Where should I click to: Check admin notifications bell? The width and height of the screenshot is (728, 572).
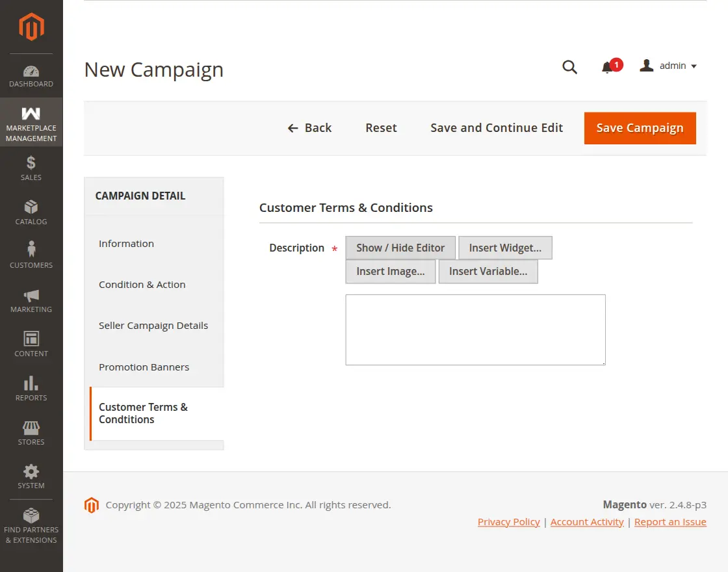[x=608, y=67]
